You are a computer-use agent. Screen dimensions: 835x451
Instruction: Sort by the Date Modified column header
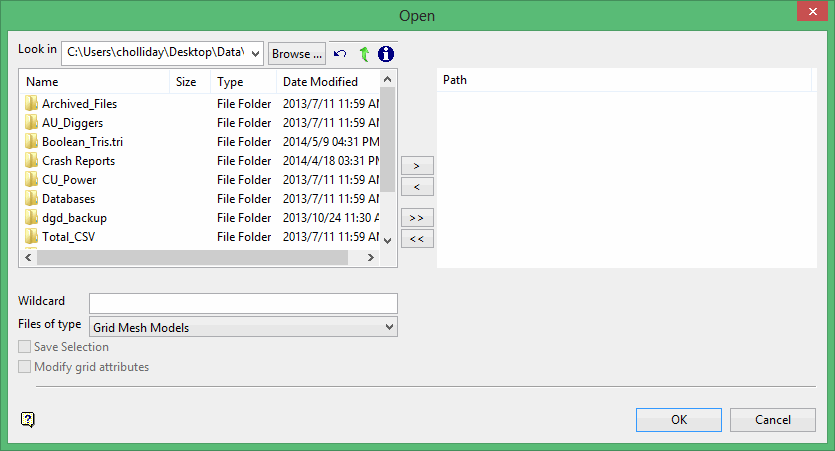(x=328, y=81)
